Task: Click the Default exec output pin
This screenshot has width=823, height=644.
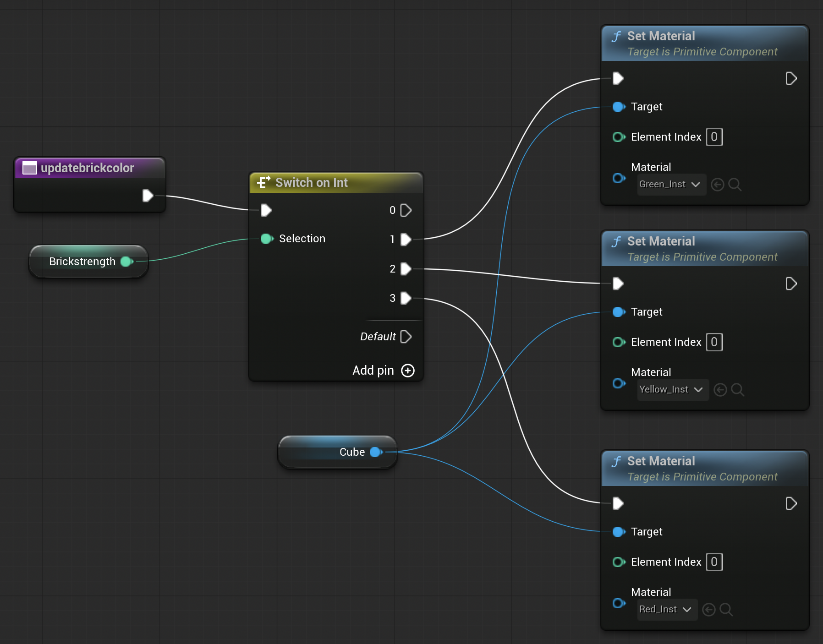Action: click(x=406, y=337)
